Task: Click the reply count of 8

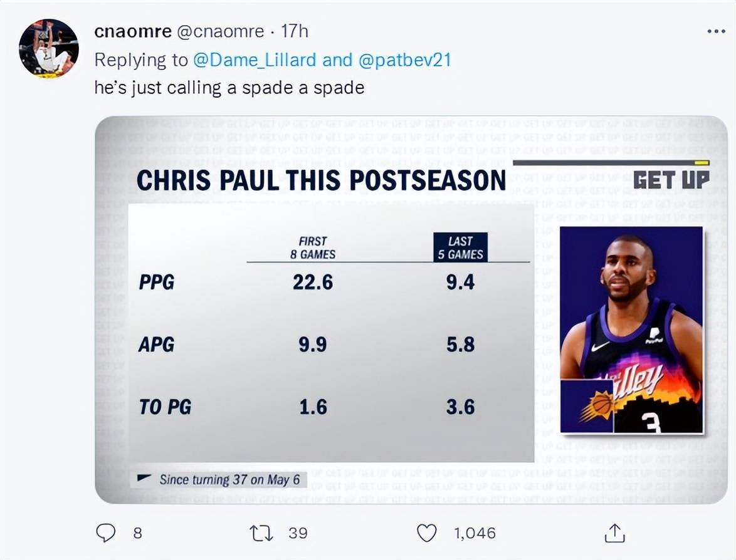Action: (x=137, y=533)
